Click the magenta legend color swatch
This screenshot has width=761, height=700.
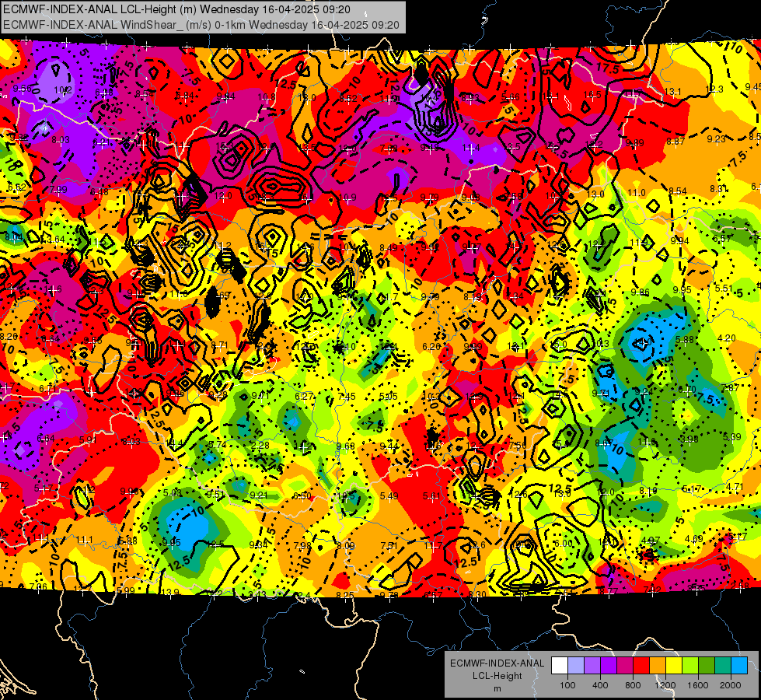[x=625, y=665]
